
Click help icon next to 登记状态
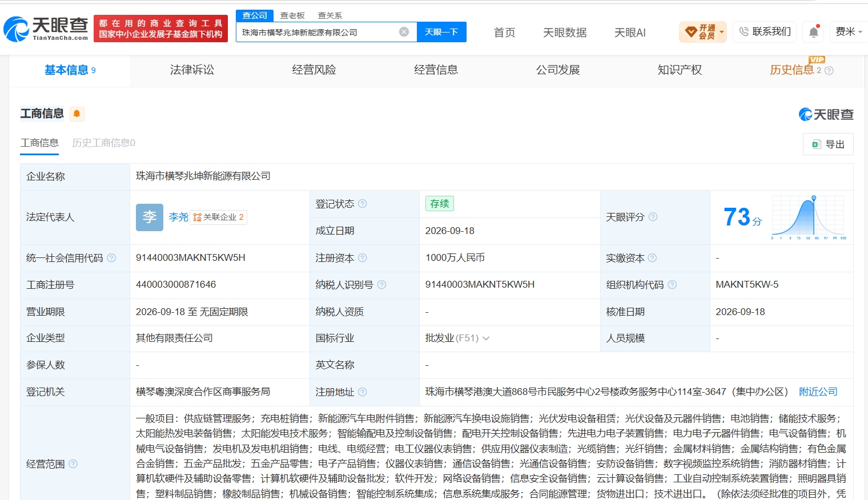[x=363, y=204]
